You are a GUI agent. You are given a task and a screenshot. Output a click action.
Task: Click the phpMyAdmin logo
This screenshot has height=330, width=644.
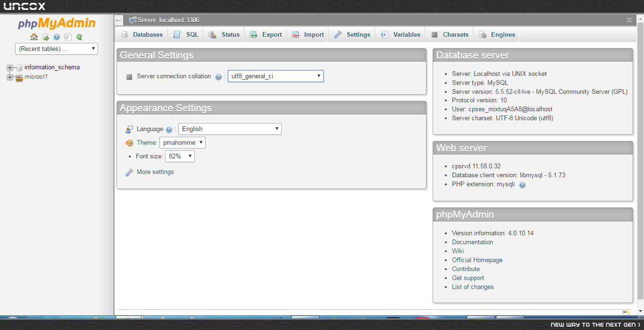pos(57,24)
